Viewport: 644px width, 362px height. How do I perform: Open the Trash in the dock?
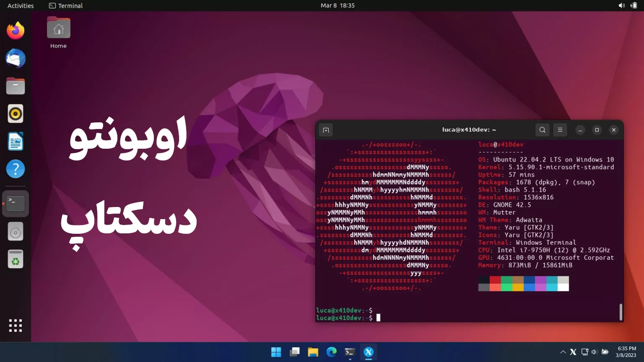16,259
